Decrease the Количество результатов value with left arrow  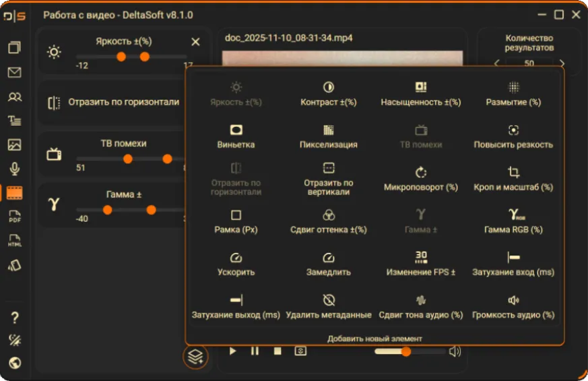pos(497,63)
